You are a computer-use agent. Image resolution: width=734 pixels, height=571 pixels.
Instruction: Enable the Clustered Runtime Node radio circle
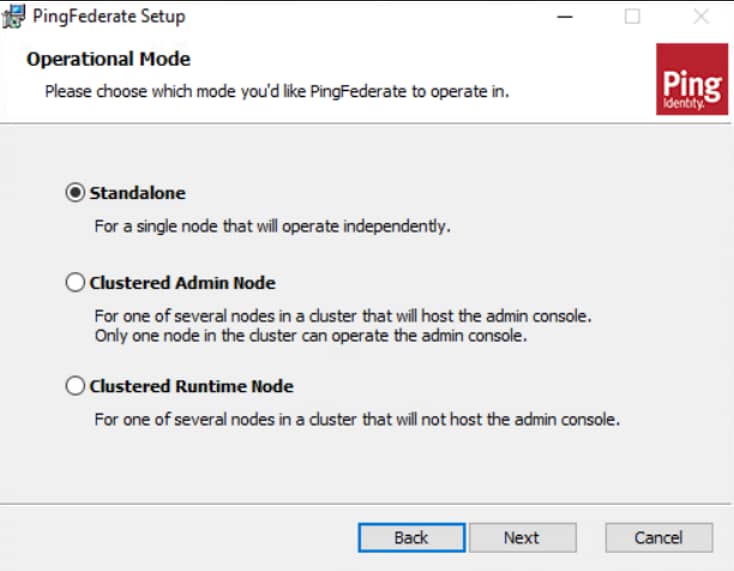[x=75, y=386]
